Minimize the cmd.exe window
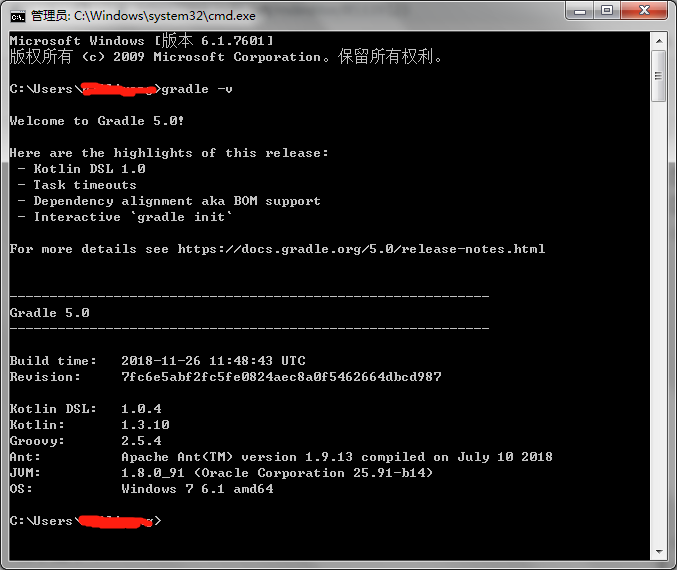677x570 pixels. click(580, 11)
